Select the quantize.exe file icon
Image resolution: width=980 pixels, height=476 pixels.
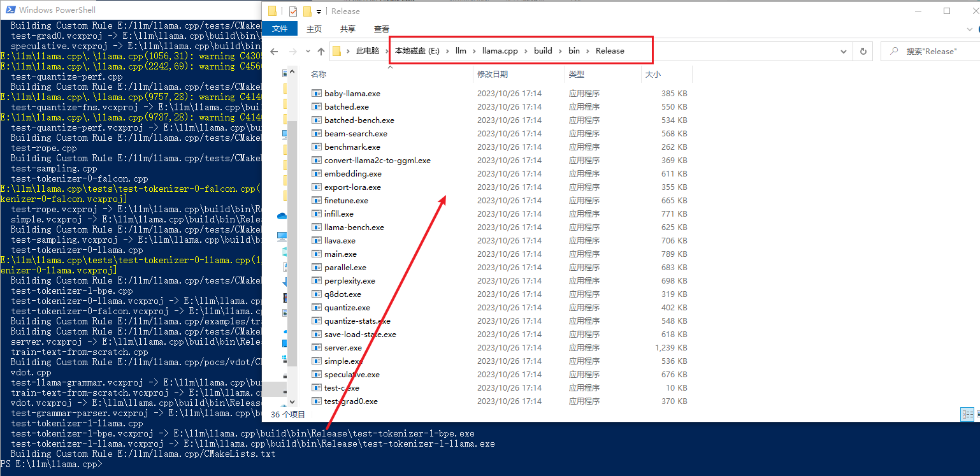pyautogui.click(x=317, y=307)
